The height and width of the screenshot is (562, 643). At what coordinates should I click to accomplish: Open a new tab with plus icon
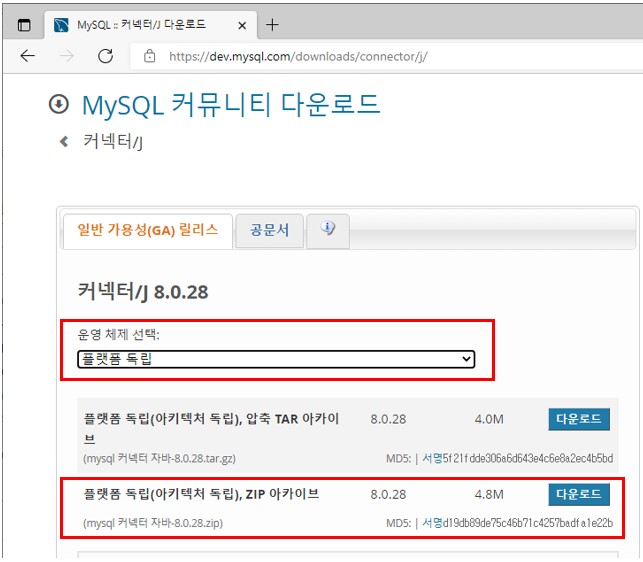tap(272, 25)
